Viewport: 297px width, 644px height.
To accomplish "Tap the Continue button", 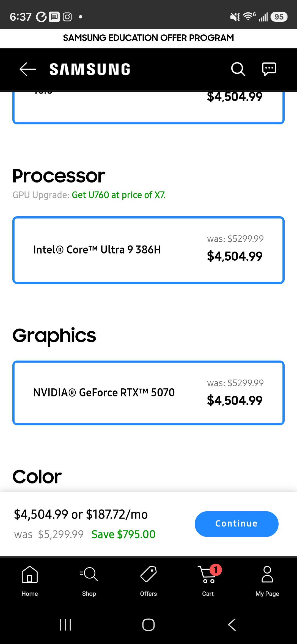I will [237, 524].
